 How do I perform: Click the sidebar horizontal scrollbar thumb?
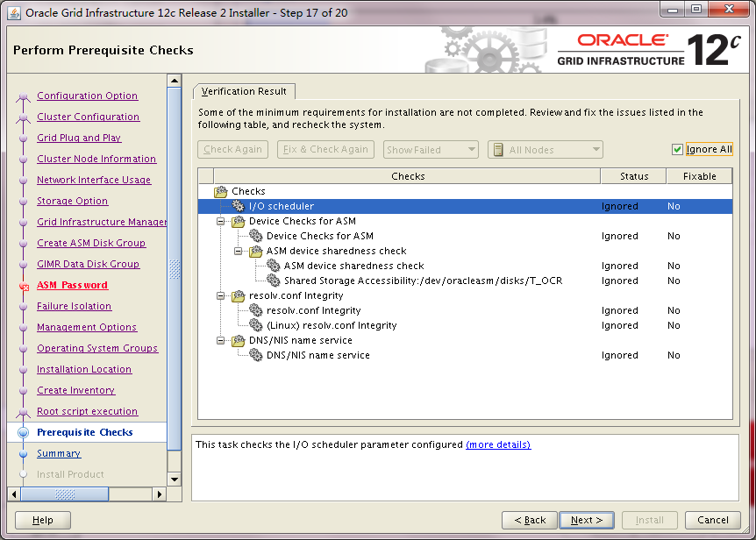pos(65,494)
